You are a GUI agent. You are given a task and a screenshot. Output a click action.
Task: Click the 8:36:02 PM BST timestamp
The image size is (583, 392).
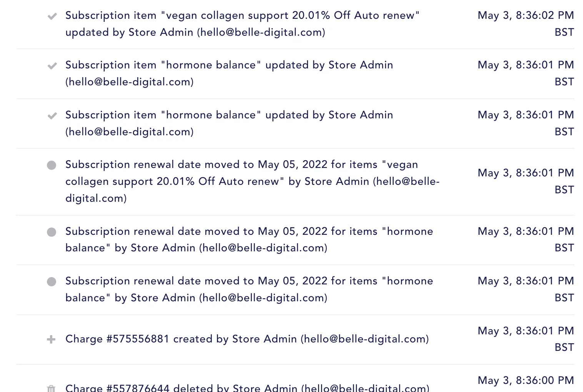[x=526, y=24]
